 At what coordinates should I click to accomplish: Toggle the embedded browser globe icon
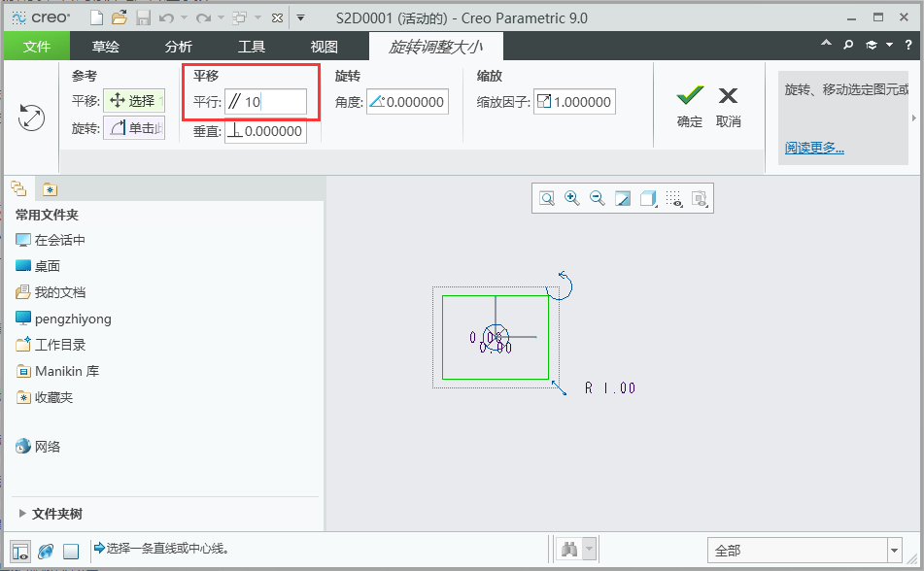[x=46, y=551]
